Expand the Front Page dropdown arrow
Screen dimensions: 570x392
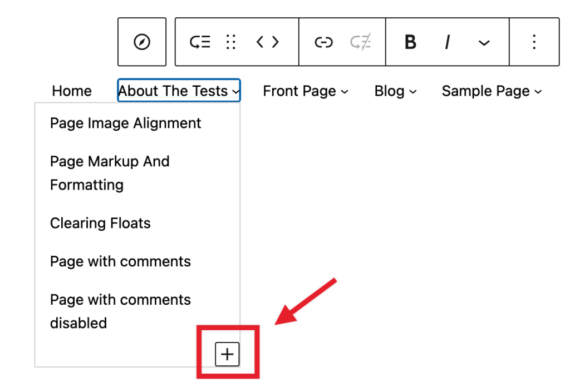point(346,92)
